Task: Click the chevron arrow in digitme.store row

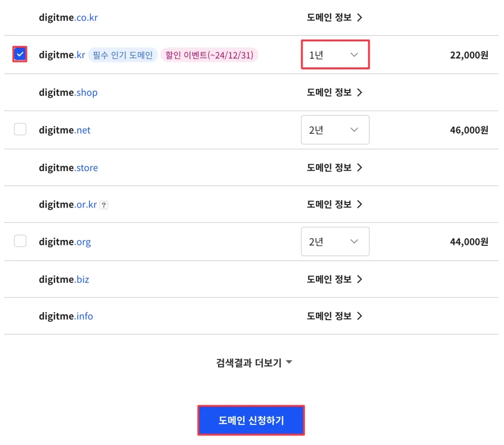Action: (359, 168)
